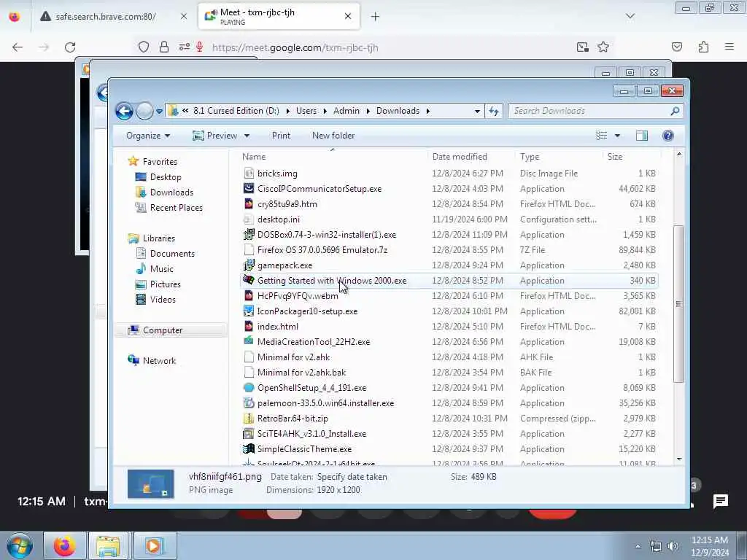Open the Documents library
Image resolution: width=747 pixels, height=560 pixels.
point(172,254)
